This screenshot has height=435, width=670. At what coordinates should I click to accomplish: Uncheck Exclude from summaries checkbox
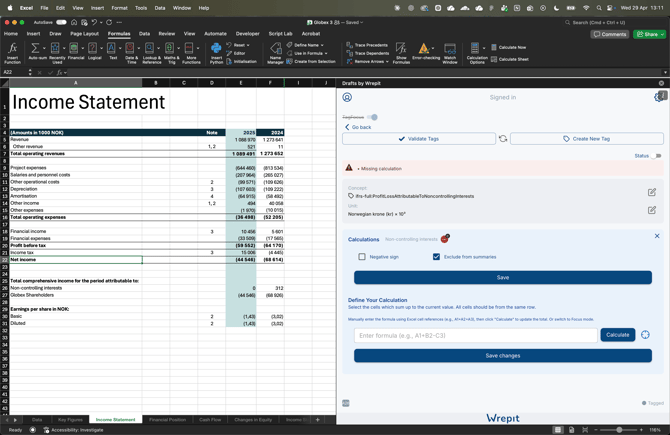(436, 257)
